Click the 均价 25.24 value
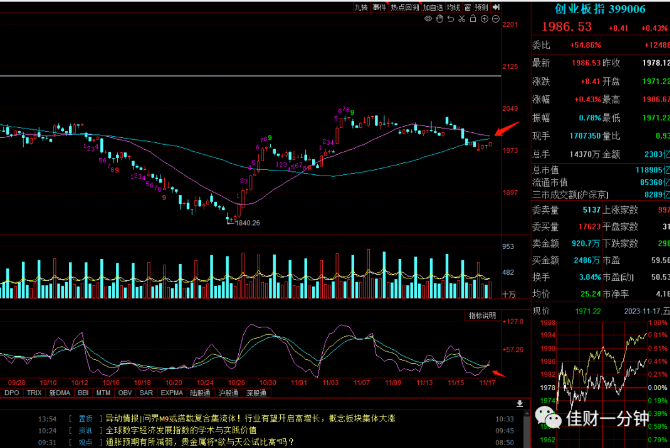670x448 pixels. tap(591, 294)
